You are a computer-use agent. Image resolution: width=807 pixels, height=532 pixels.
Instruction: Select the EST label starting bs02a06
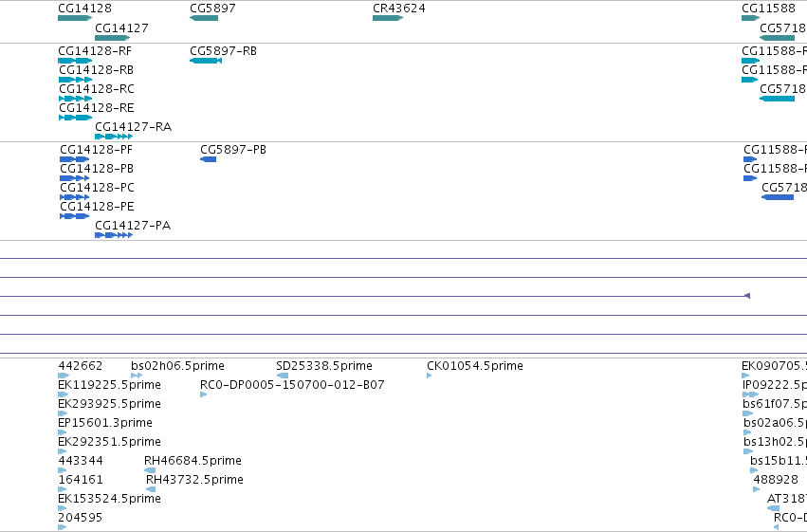(x=775, y=423)
